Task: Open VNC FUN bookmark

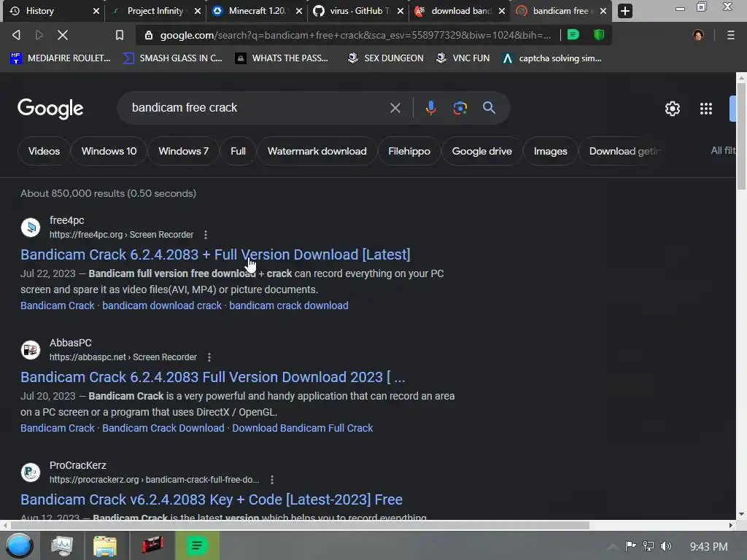Action: click(x=462, y=58)
